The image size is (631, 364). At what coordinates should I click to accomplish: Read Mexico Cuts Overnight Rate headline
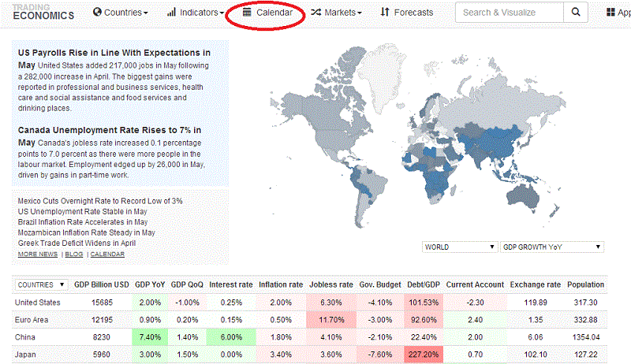[x=100, y=201]
